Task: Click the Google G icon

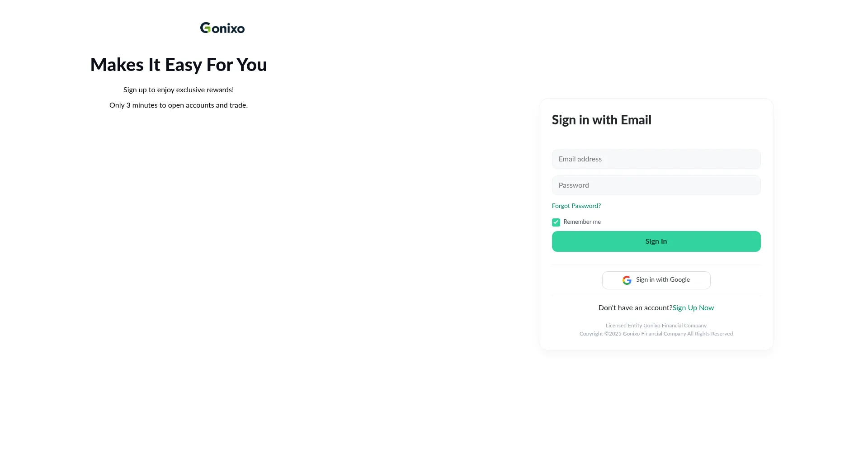Action: tap(627, 280)
